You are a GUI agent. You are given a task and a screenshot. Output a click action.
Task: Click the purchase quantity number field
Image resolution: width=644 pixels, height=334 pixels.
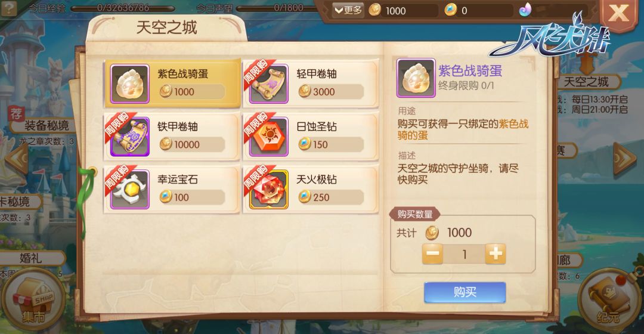point(464,254)
